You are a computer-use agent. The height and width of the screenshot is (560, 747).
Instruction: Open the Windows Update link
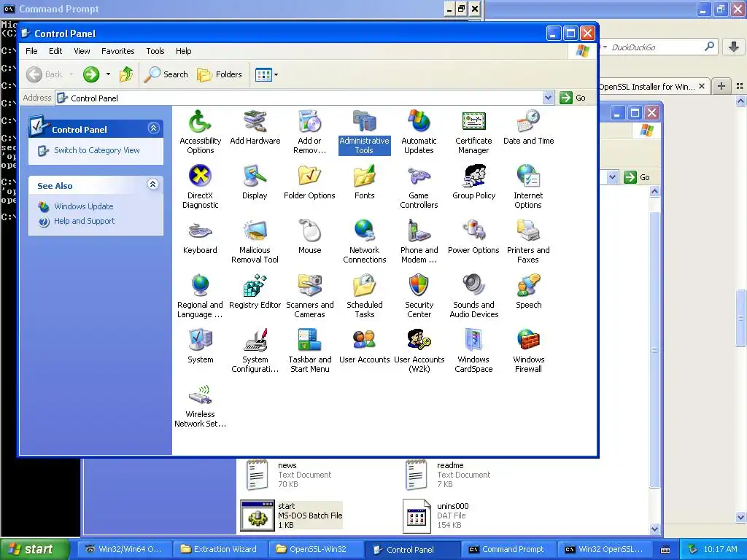(x=83, y=206)
